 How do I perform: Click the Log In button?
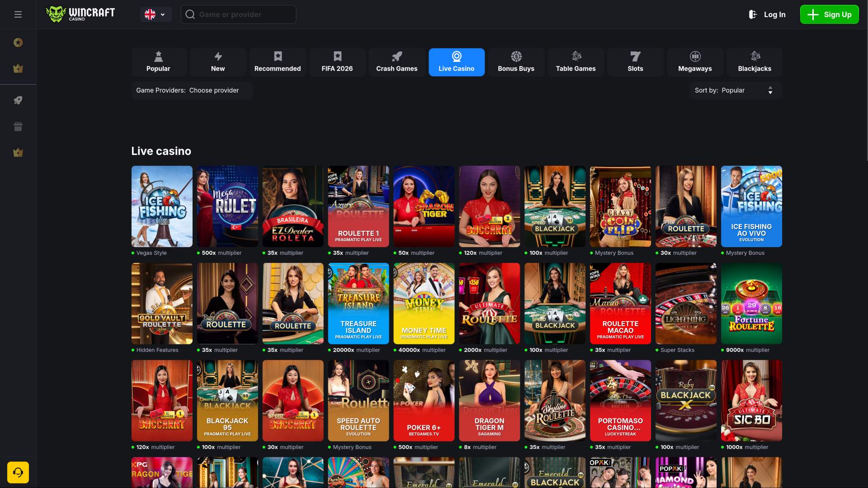click(768, 14)
